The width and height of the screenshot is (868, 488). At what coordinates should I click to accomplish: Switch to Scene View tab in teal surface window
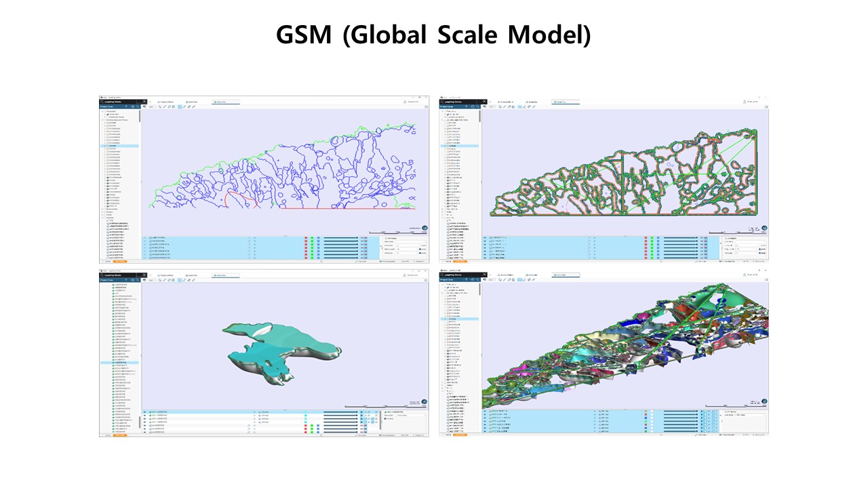pyautogui.click(x=226, y=275)
